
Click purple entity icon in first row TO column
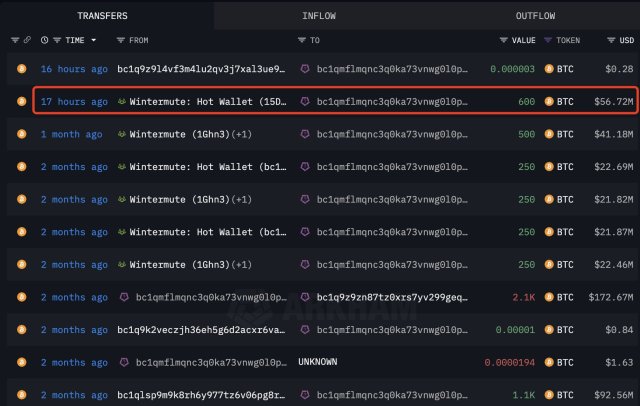(305, 70)
